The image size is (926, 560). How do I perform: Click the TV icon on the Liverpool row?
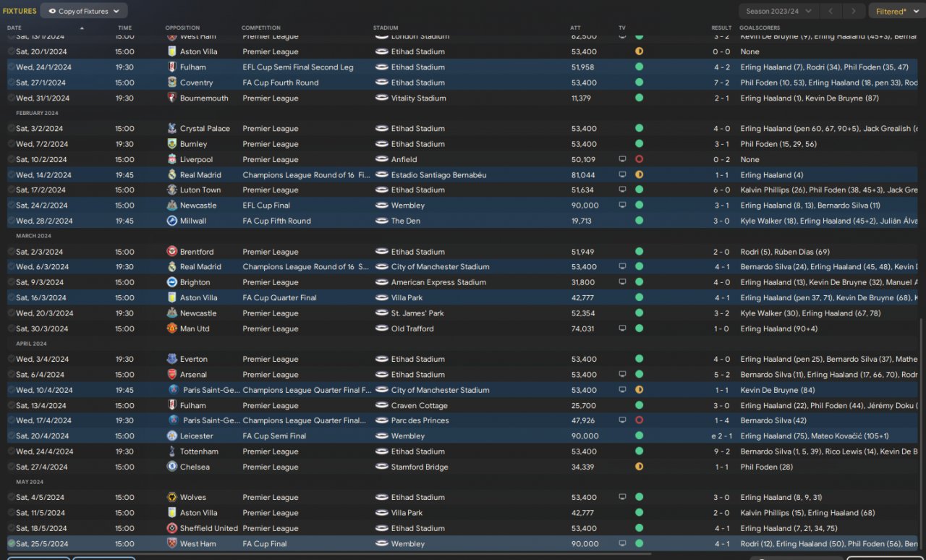tap(622, 159)
